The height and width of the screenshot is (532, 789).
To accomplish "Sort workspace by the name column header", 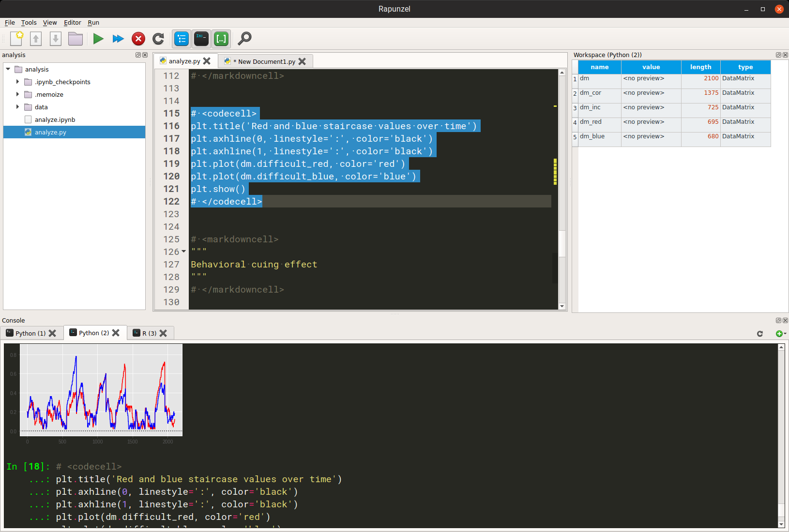I will (600, 67).
